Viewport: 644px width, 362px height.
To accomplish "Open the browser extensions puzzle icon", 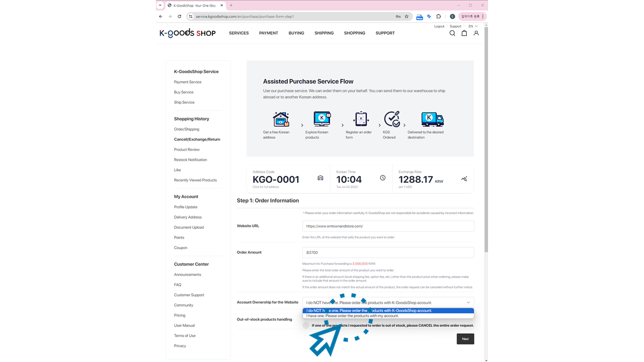I will point(438,17).
